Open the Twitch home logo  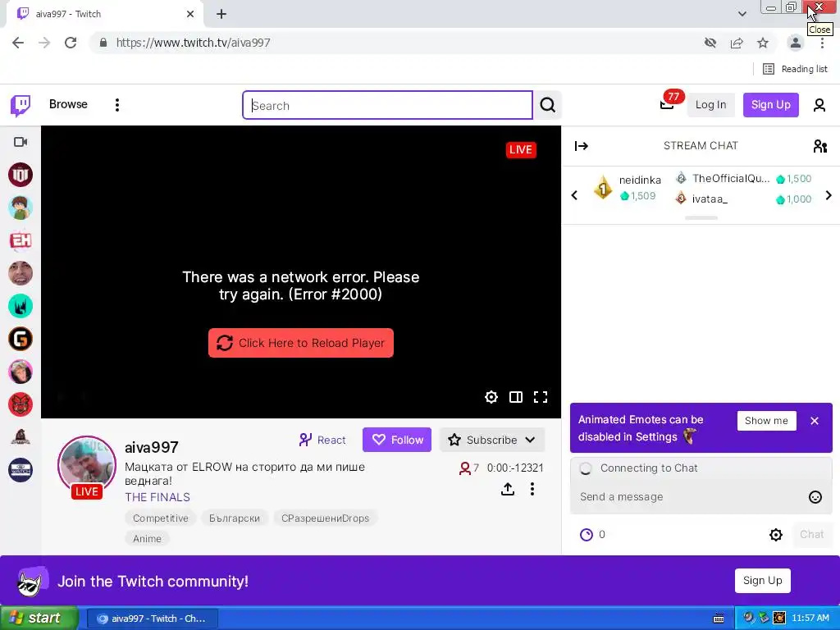[21, 106]
